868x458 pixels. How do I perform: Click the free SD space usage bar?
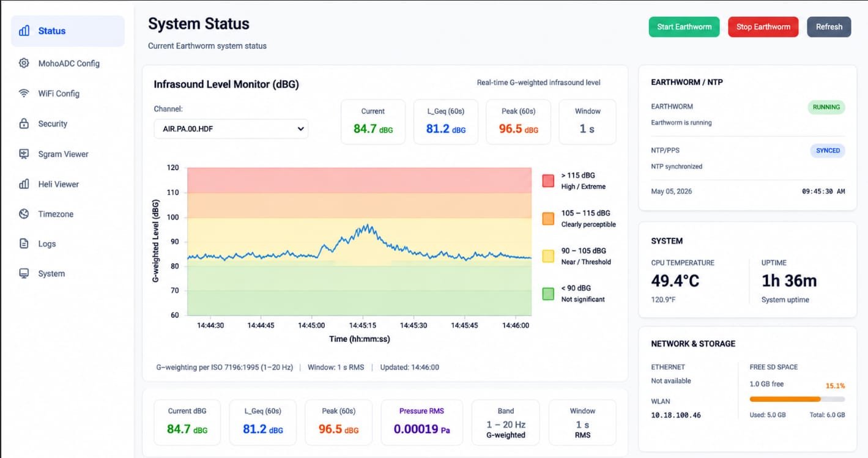click(797, 399)
